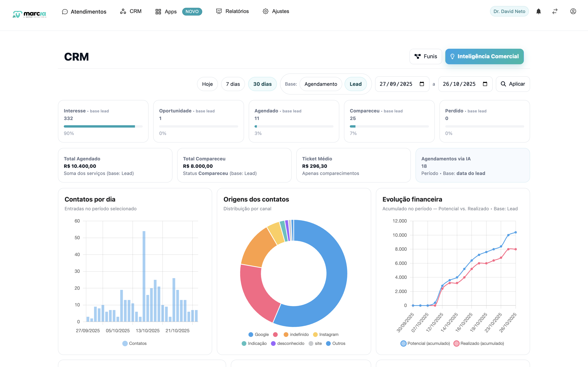Click the Inteligência Comercial button
Viewport: 588px width, 367px height.
(484, 56)
